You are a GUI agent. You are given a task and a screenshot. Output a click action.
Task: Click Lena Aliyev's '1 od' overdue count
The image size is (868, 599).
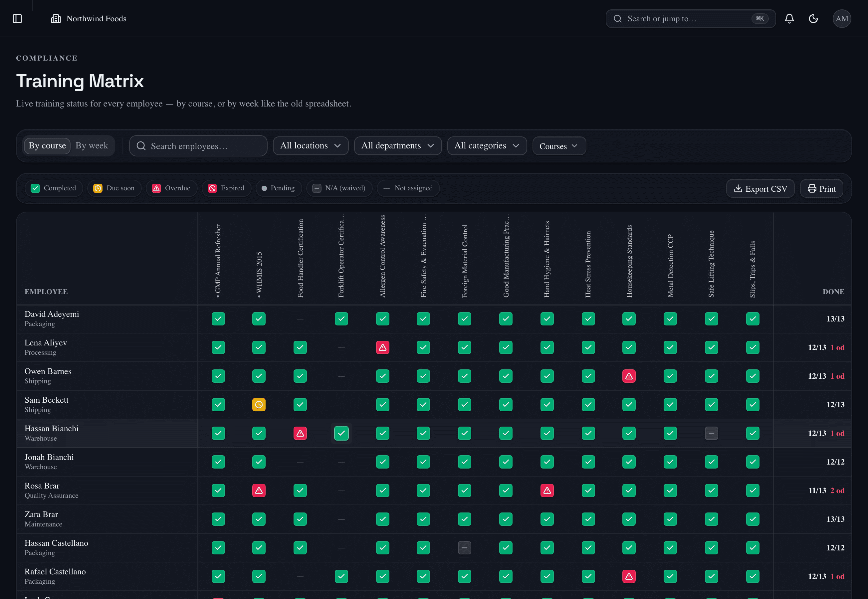click(837, 347)
